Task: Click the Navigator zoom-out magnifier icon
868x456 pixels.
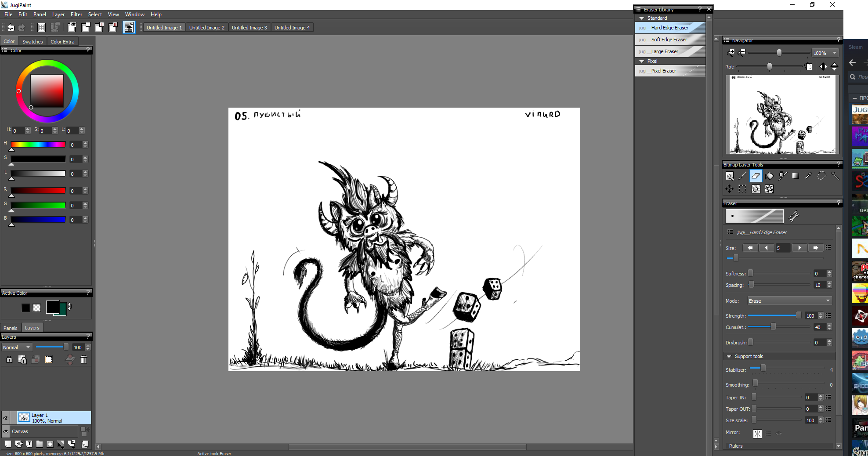Action: pyautogui.click(x=742, y=52)
